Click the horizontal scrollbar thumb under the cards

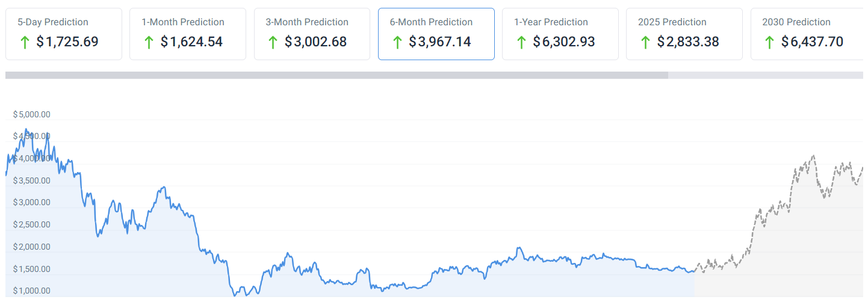tap(336, 75)
